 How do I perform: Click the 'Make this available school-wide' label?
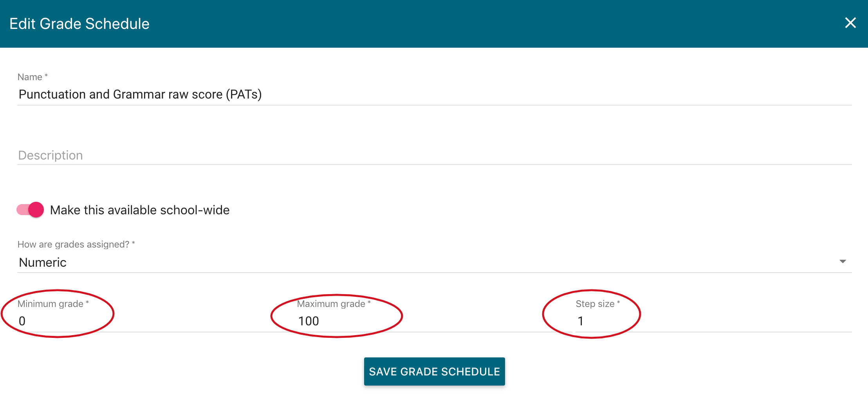point(140,210)
